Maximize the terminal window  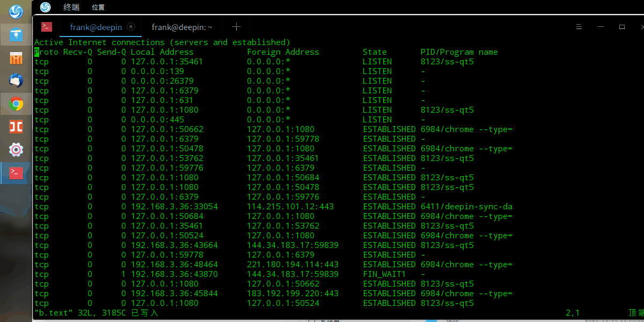click(622, 27)
